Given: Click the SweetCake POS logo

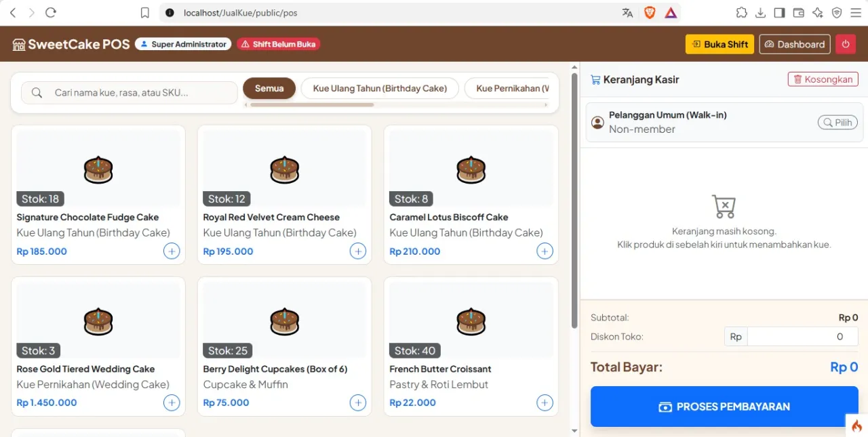Looking at the screenshot, I should click(71, 45).
